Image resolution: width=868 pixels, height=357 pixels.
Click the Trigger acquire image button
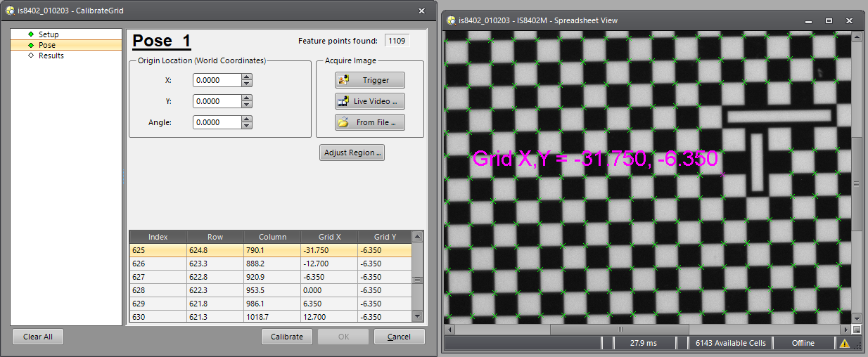coord(370,80)
